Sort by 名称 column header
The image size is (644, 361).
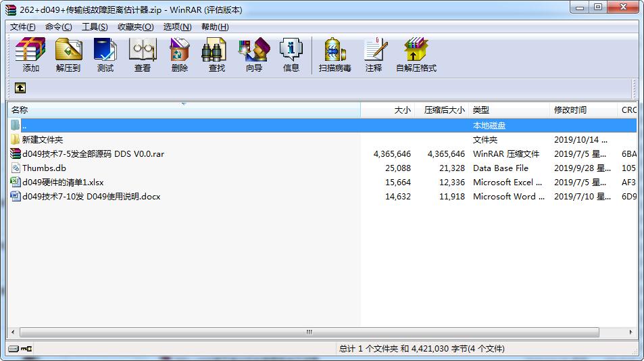pyautogui.click(x=184, y=110)
